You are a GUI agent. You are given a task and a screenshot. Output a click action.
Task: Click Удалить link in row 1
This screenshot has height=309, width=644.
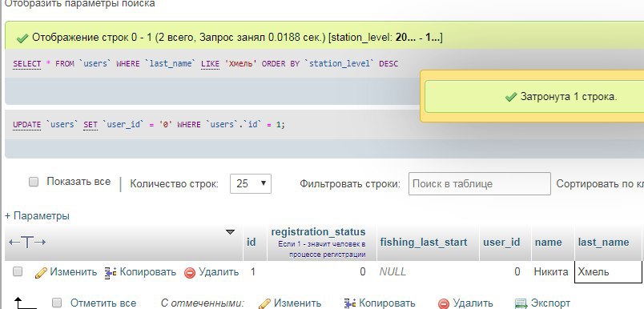pos(219,272)
